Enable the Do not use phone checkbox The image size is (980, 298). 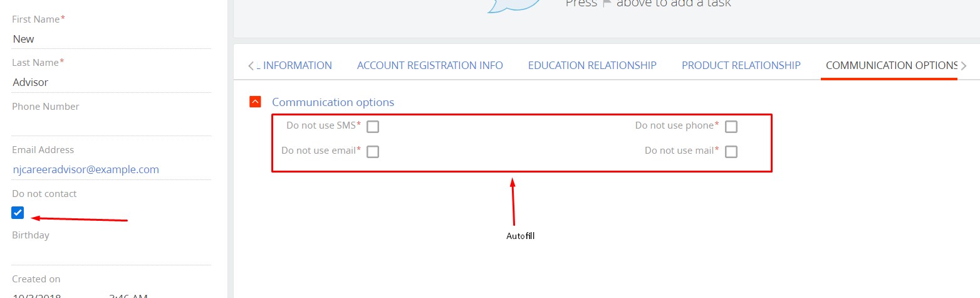point(731,127)
